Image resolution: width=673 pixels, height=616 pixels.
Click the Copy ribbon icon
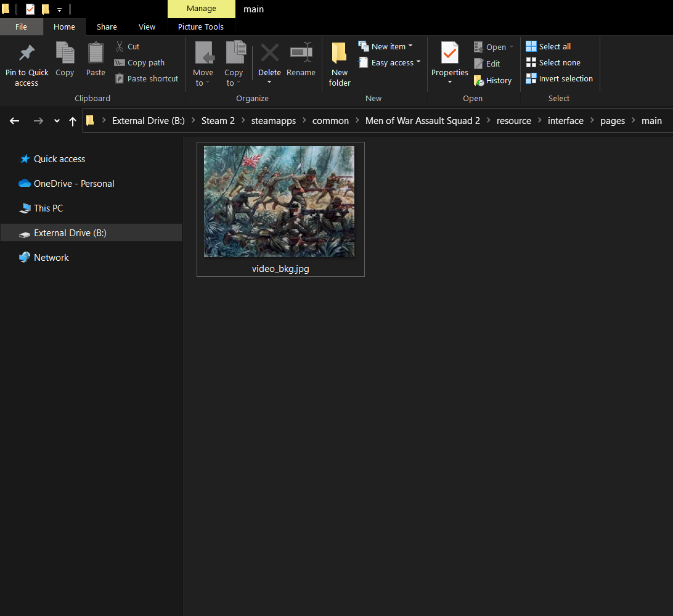65,53
